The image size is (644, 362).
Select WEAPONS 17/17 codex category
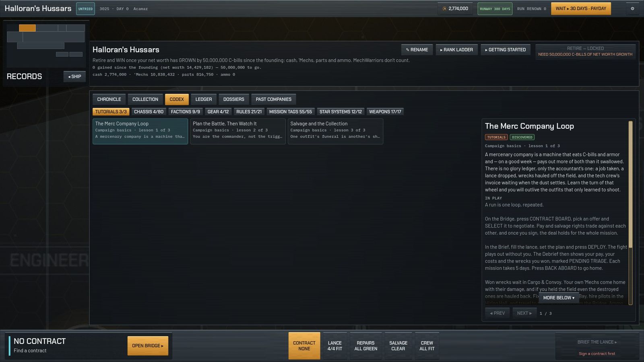[x=385, y=112]
